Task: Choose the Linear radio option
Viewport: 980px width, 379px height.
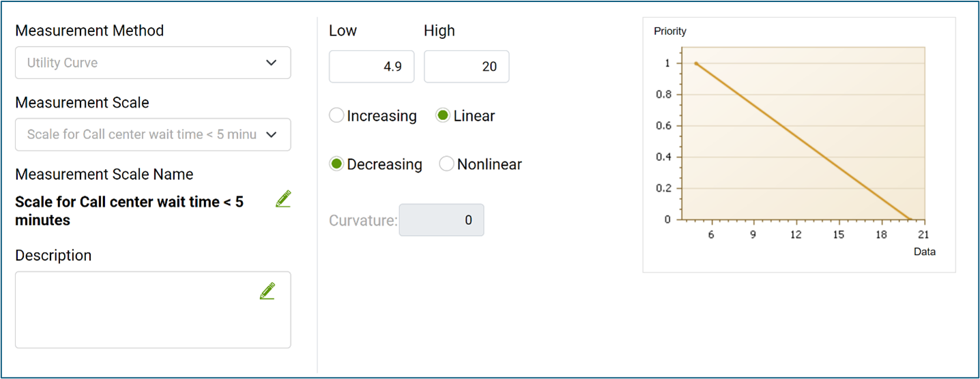Action: 443,116
